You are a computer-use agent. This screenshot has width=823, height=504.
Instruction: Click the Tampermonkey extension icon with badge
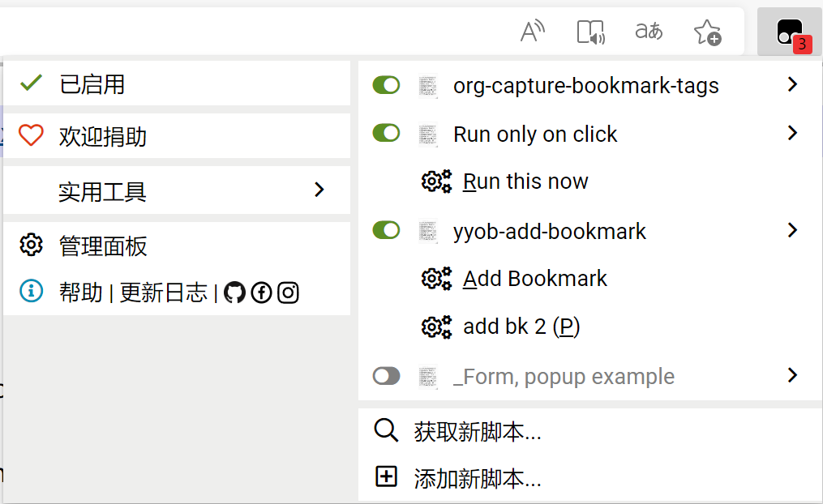point(790,33)
